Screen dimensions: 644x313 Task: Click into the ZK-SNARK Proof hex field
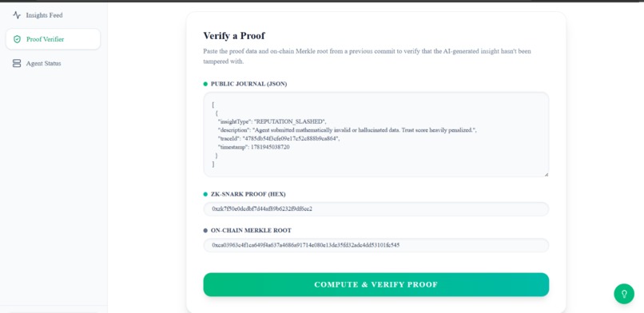[x=376, y=209]
